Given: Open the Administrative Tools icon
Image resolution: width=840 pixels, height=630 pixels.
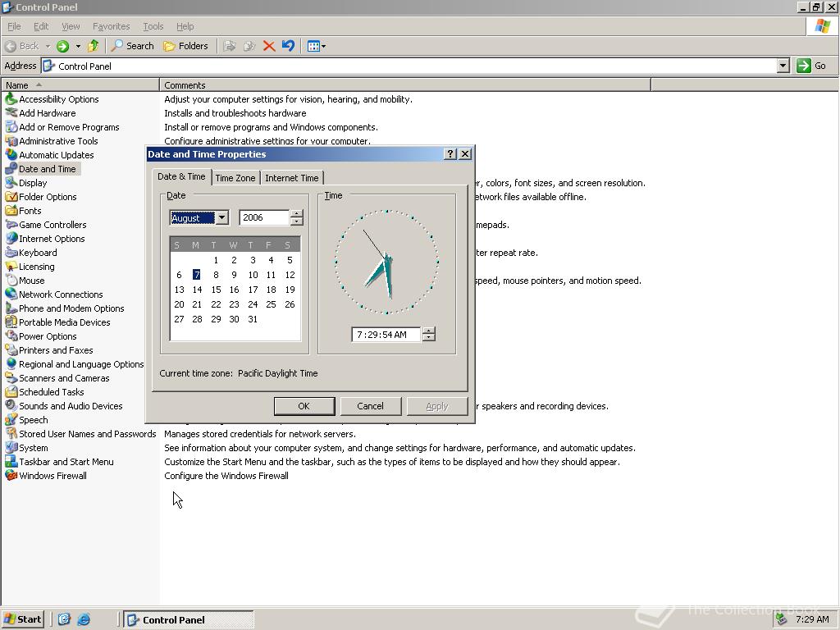Looking at the screenshot, I should pyautogui.click(x=11, y=141).
